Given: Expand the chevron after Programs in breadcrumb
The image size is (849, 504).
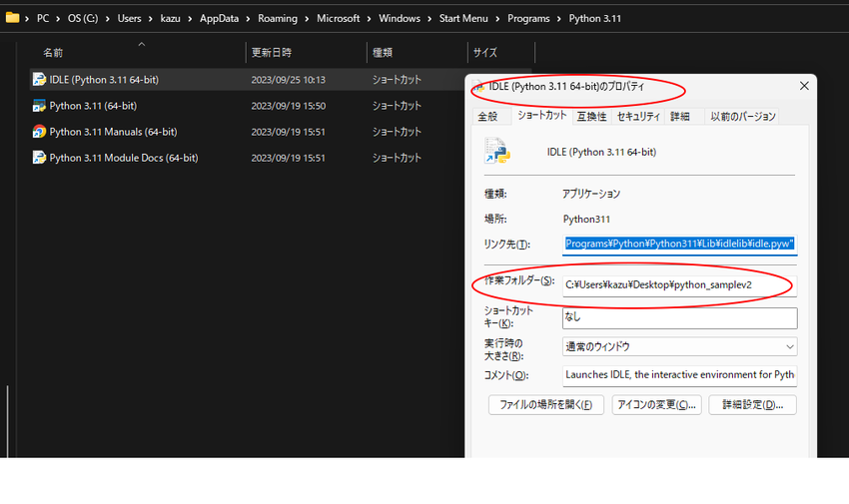Looking at the screenshot, I should tap(558, 19).
